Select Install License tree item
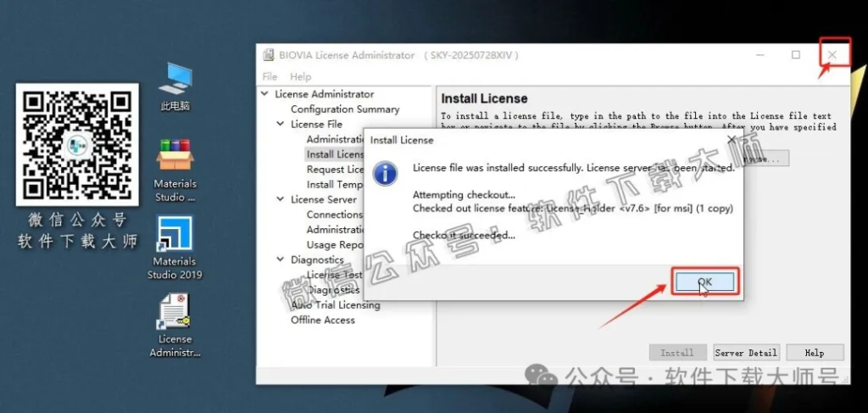Screen dimensions: 868x413 [x=336, y=153]
